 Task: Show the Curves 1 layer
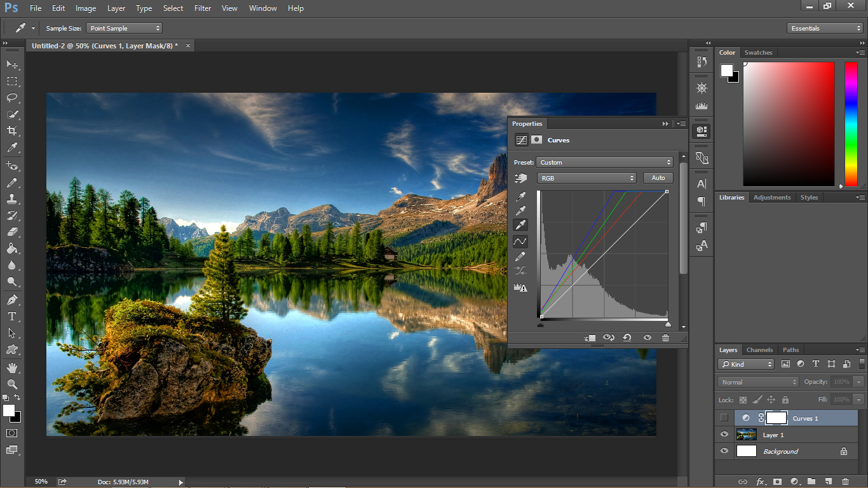(x=724, y=418)
